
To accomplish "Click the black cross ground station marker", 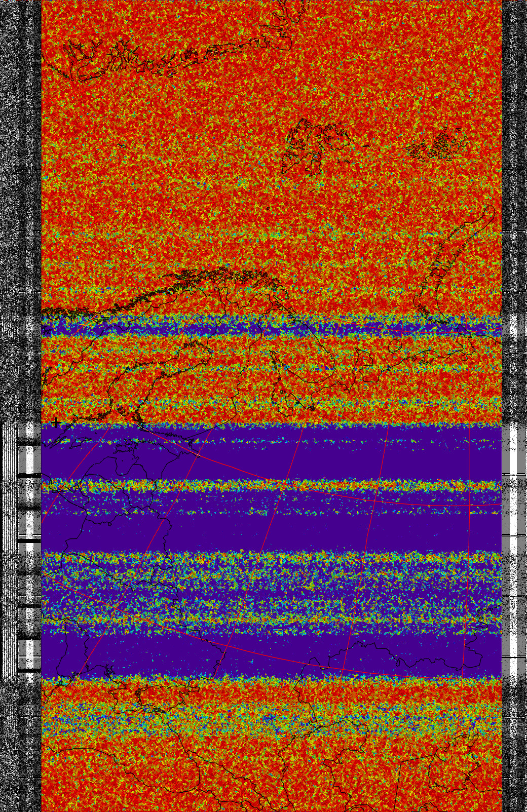I will coord(55,423).
